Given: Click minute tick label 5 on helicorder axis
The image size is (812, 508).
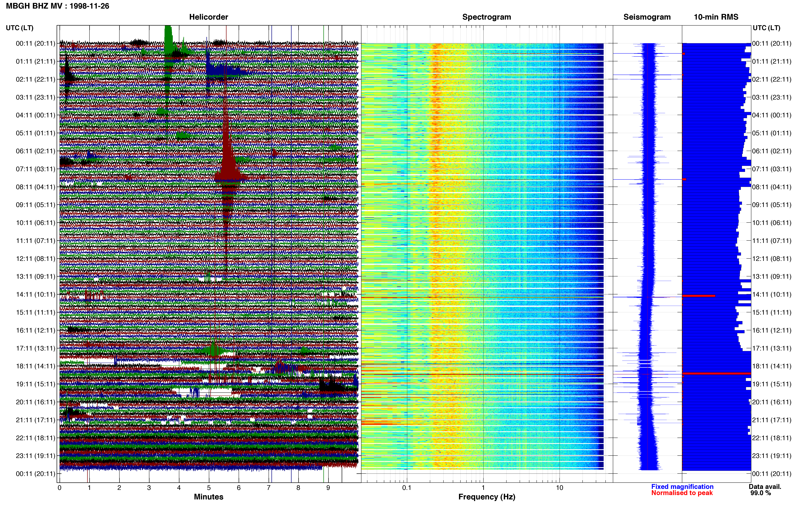Looking at the screenshot, I should [209, 487].
